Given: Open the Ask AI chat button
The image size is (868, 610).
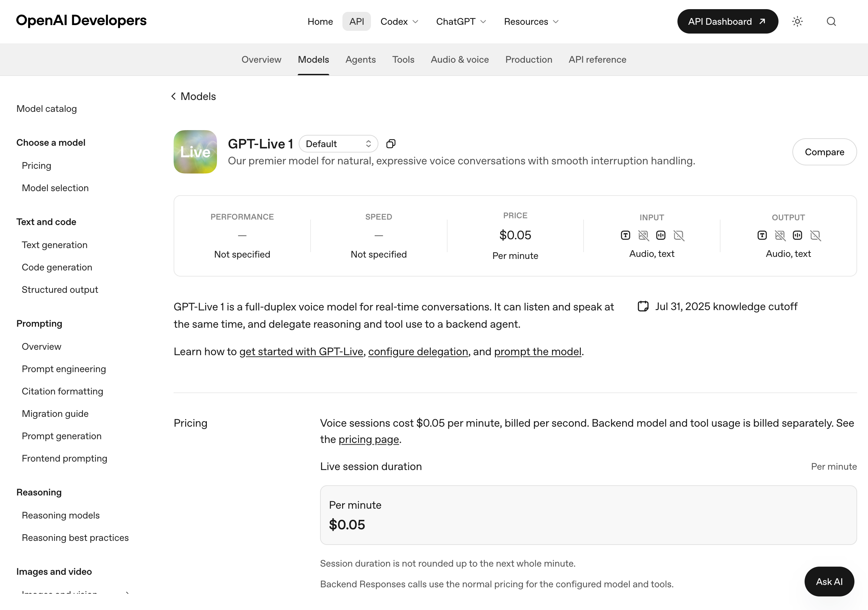Looking at the screenshot, I should point(829,581).
